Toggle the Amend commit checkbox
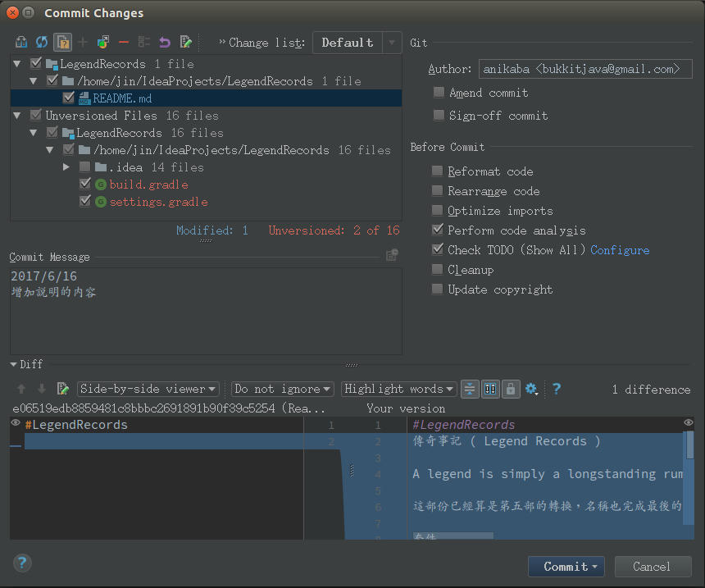 pyautogui.click(x=439, y=92)
